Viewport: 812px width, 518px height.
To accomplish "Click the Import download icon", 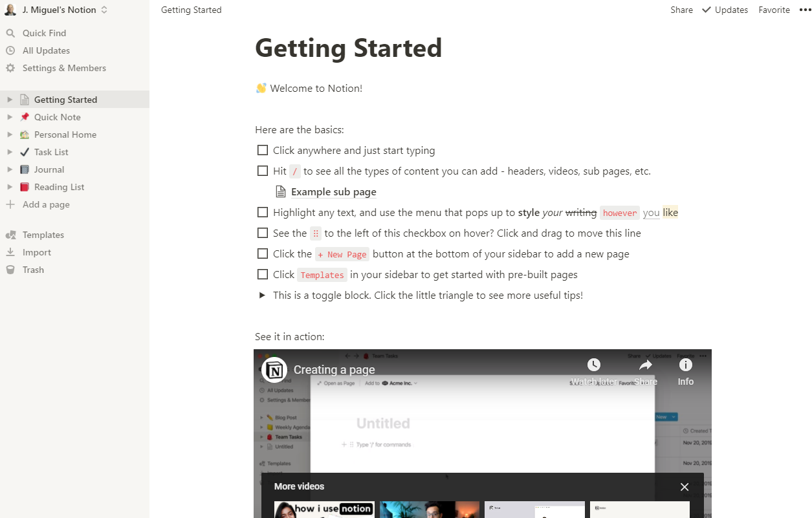I will (x=10, y=252).
